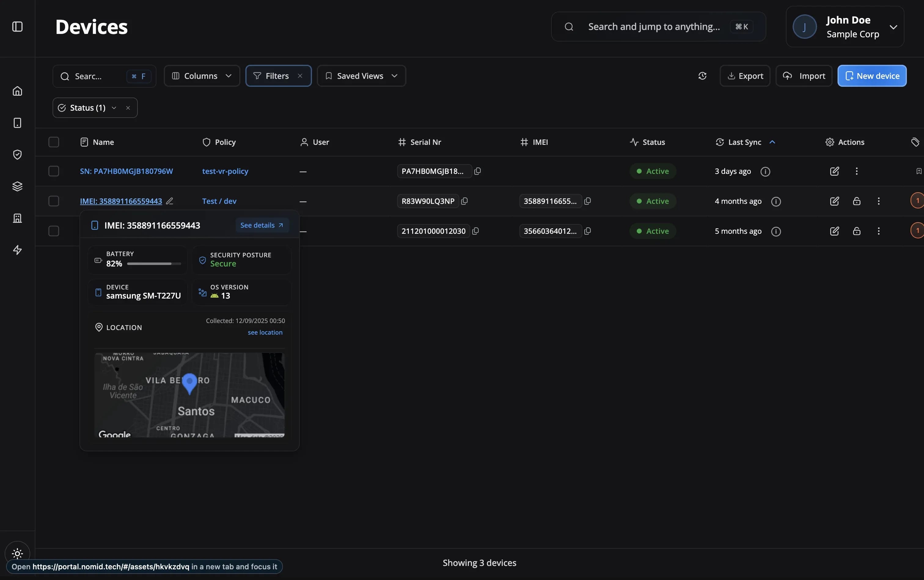Open three-dot menu for PA7HB0MGJB180796W row

(x=856, y=171)
